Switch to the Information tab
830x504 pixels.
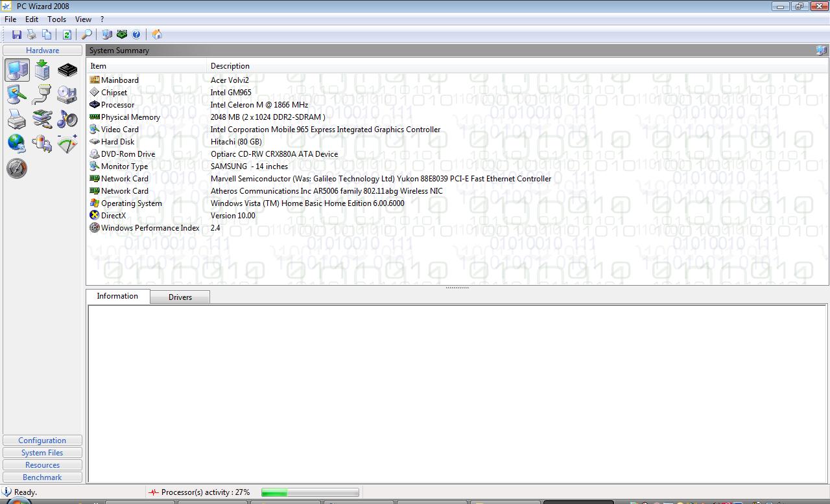[x=117, y=296]
